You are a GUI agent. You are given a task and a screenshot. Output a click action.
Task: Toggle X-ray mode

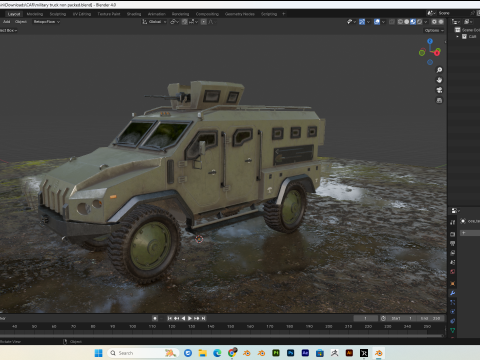[x=392, y=22]
